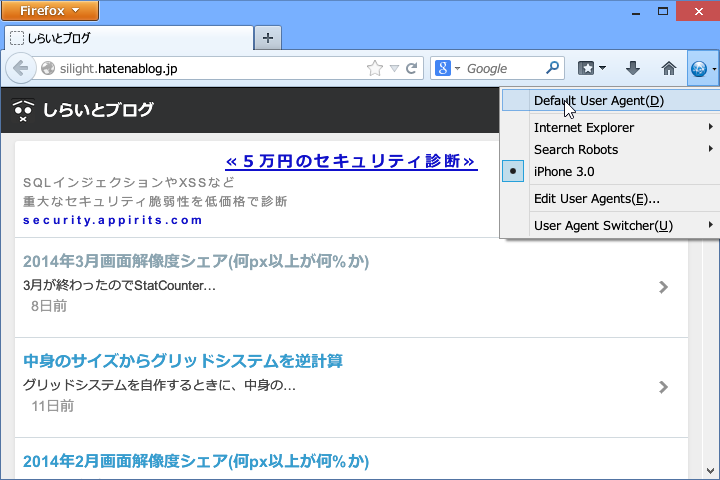Click the しらいとブログ header logo icon

coord(23,110)
